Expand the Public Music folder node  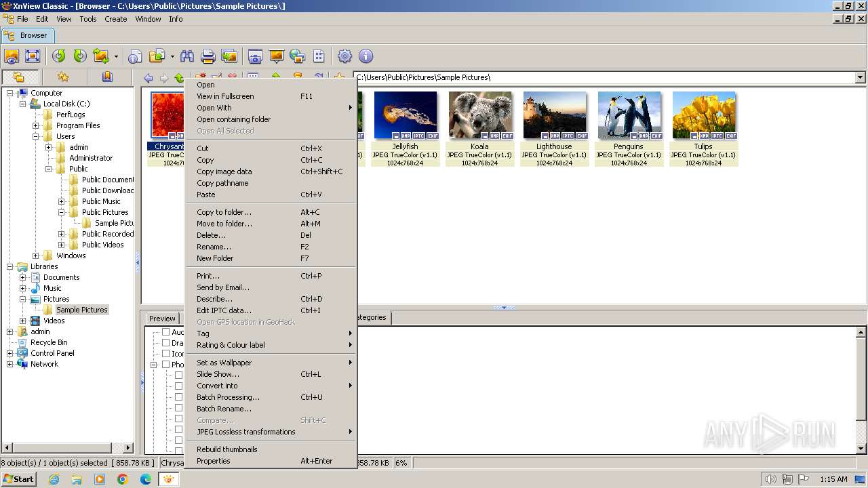(x=62, y=201)
